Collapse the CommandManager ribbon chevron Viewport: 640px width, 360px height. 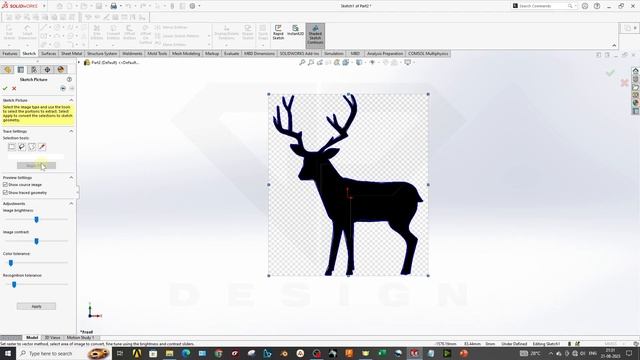coord(614,45)
